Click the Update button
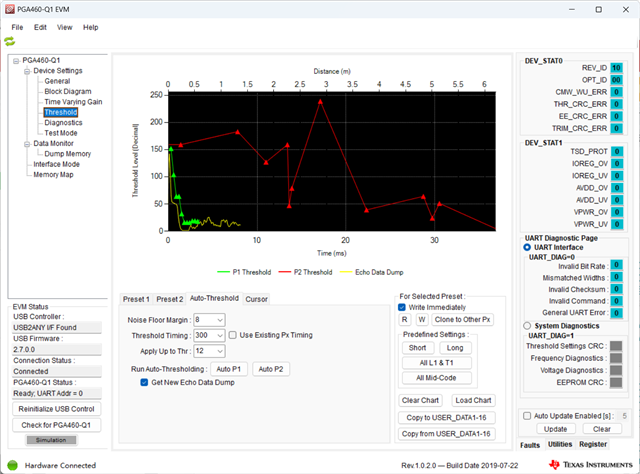 [556, 429]
